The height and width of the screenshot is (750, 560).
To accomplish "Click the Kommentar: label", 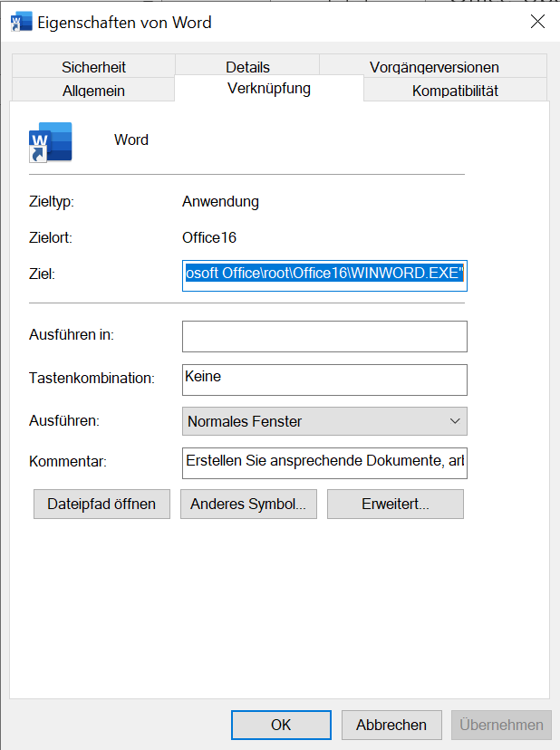I will (68, 461).
